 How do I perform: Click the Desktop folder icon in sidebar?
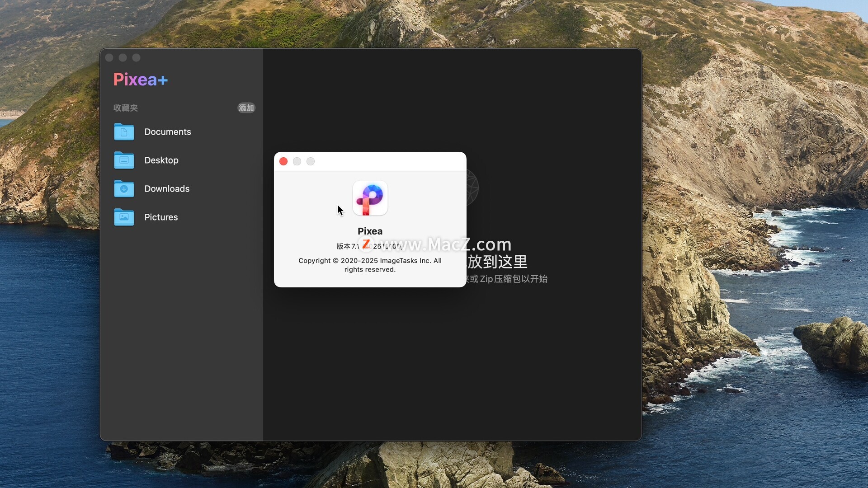coord(124,160)
